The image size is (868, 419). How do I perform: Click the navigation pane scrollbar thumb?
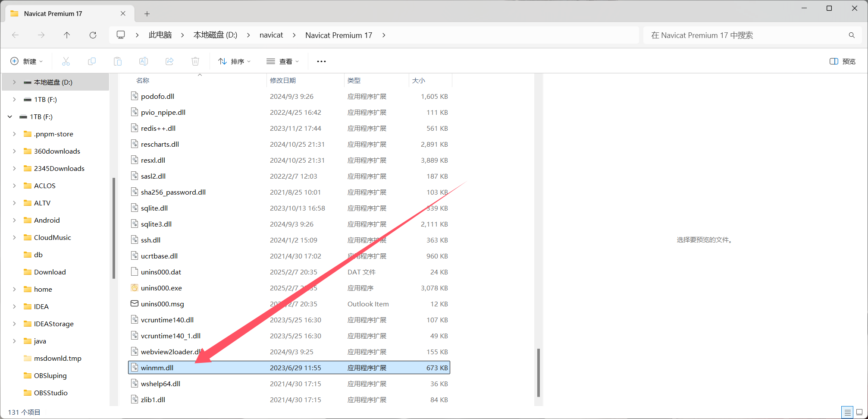[x=114, y=228]
